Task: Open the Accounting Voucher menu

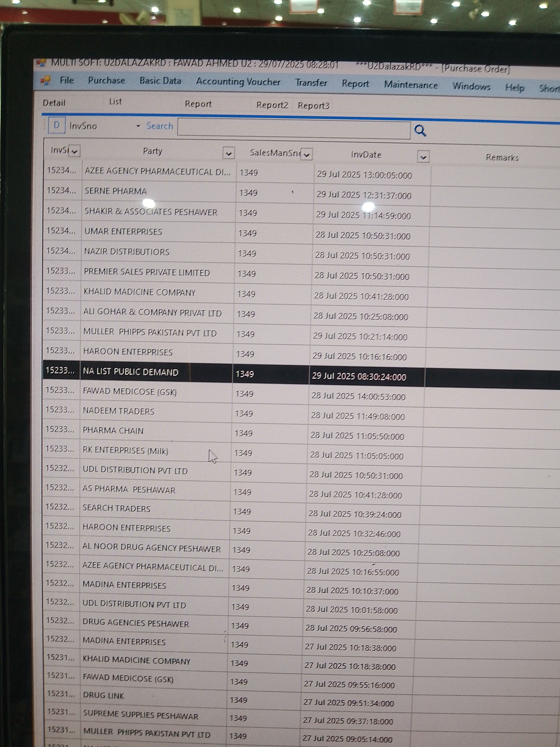Action: [238, 82]
